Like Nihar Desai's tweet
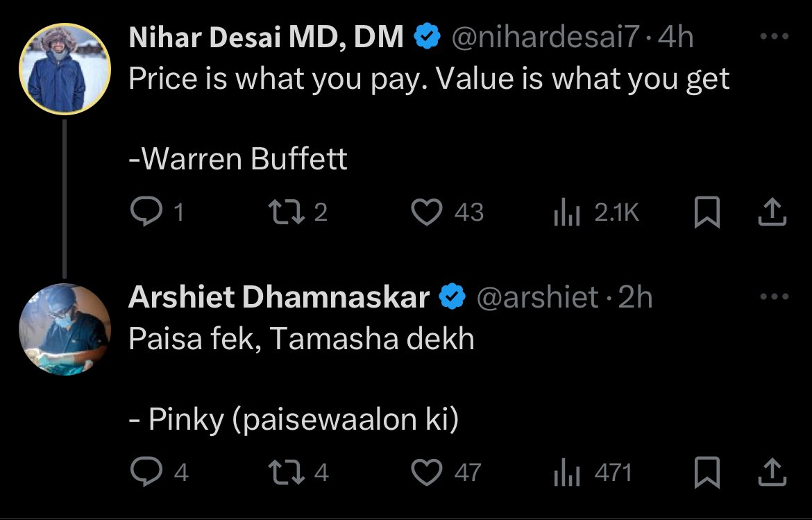The image size is (812, 520). click(x=427, y=212)
